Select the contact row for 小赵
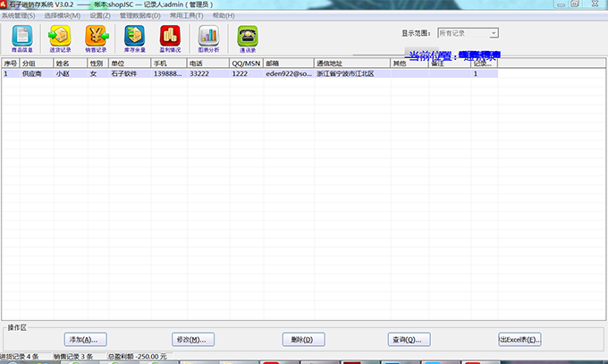 click(63, 74)
